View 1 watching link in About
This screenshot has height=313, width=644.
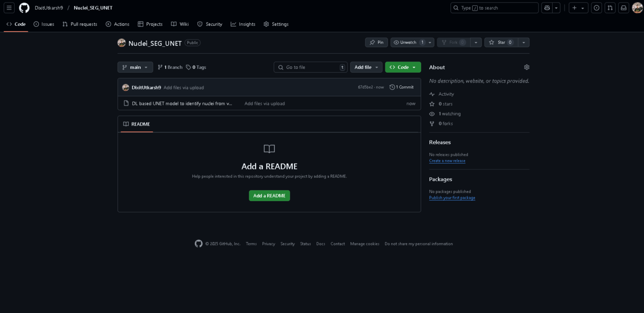coord(445,114)
